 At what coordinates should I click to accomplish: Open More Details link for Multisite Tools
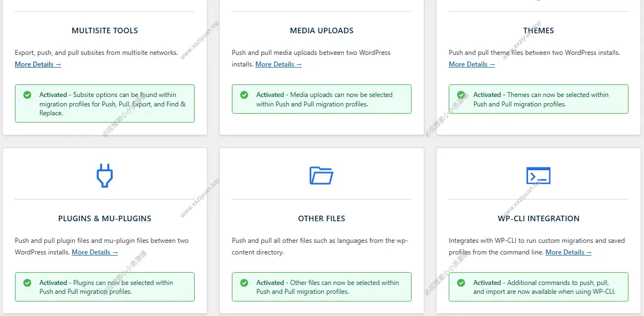(x=38, y=64)
